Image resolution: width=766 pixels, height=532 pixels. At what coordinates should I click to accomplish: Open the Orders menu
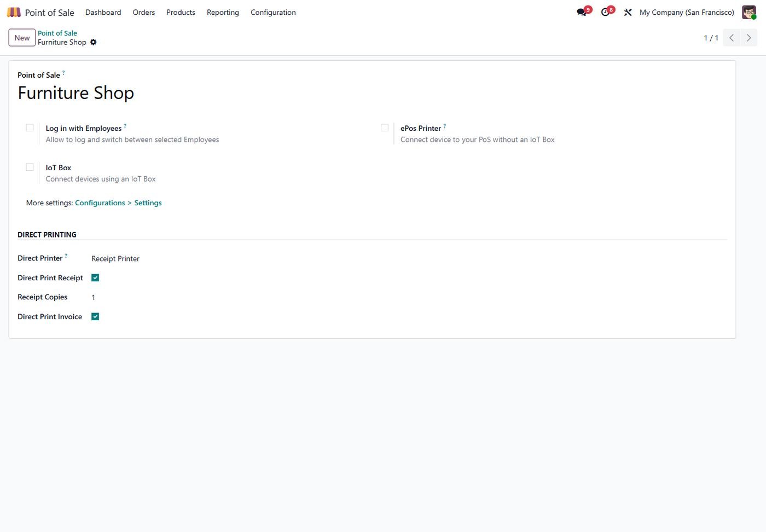coord(144,12)
